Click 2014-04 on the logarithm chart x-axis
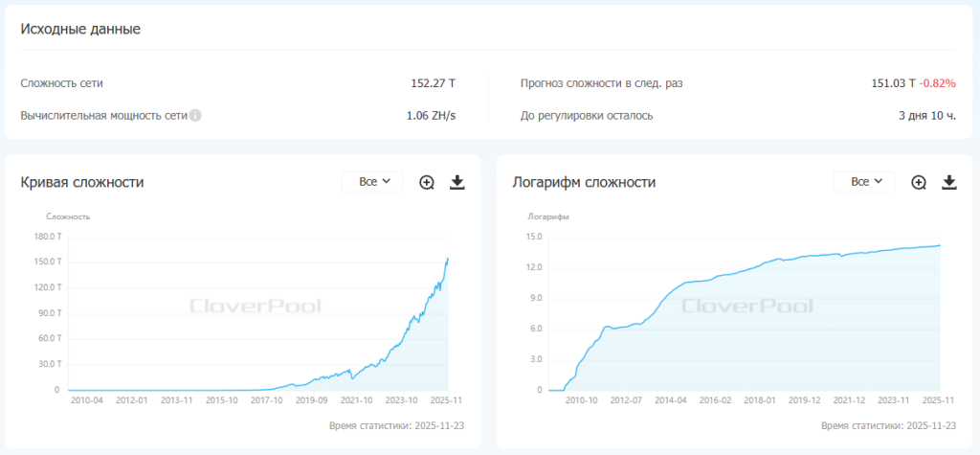 [x=671, y=399]
